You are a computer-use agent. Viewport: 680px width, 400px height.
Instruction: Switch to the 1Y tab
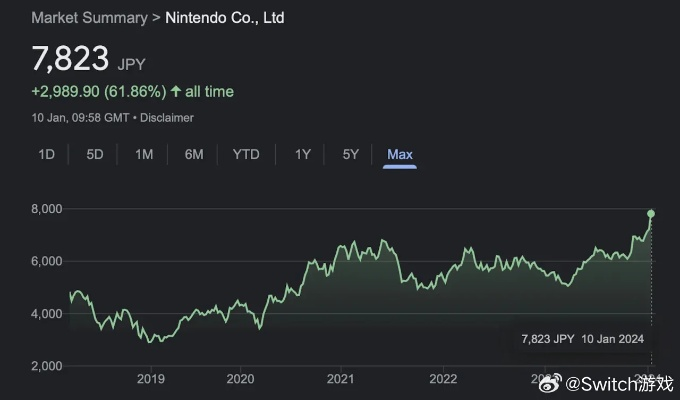[302, 154]
